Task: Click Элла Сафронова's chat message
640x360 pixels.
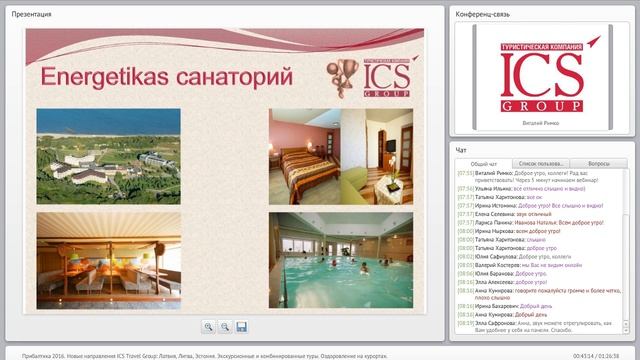Action: click(535, 326)
